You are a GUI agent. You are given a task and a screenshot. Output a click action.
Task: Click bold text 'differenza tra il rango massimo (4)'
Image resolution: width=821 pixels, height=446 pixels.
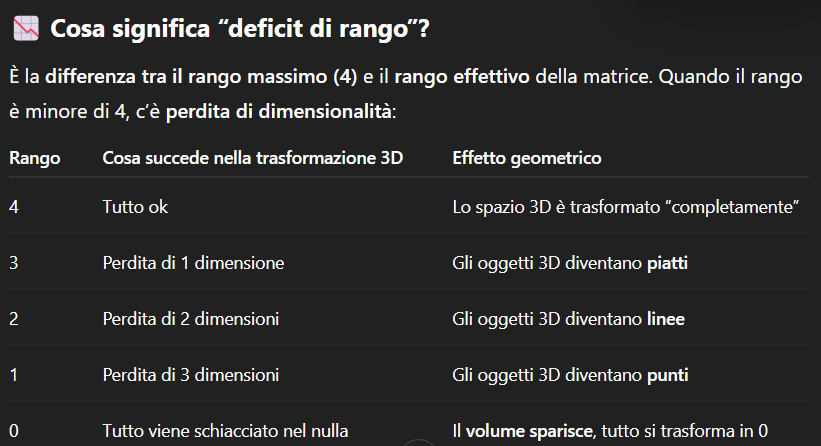coord(201,77)
